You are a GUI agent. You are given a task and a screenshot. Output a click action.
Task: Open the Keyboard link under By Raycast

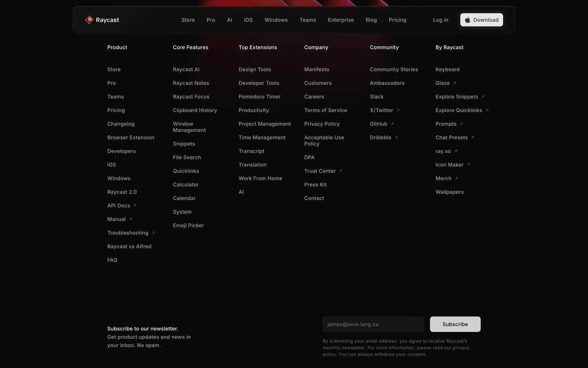point(448,70)
